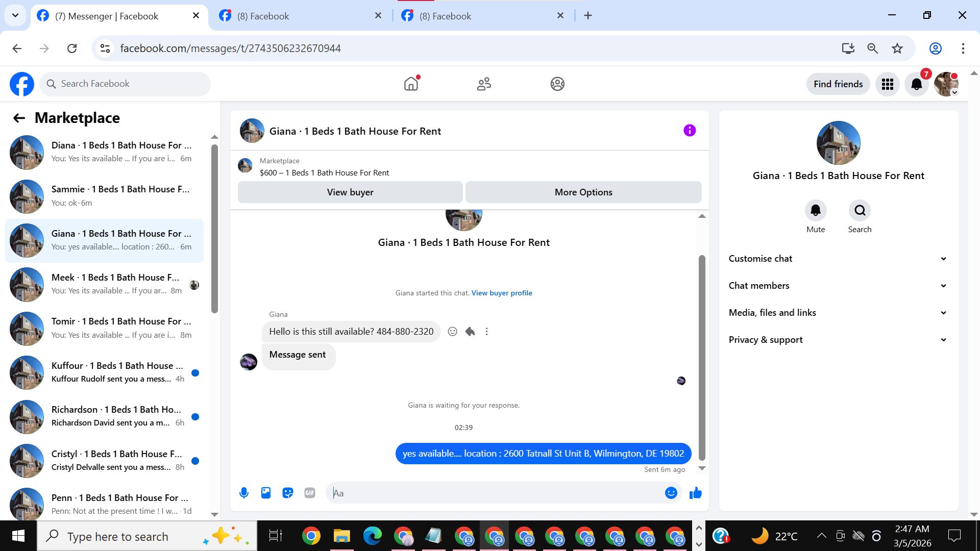Click the chat list scrollbar
The width and height of the screenshot is (980, 551).
point(214,229)
